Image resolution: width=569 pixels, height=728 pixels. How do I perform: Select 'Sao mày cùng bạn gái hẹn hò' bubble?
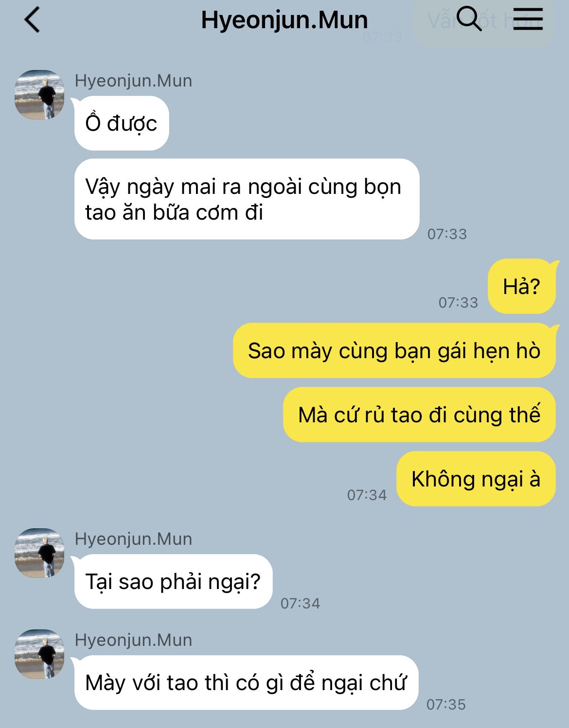[394, 350]
